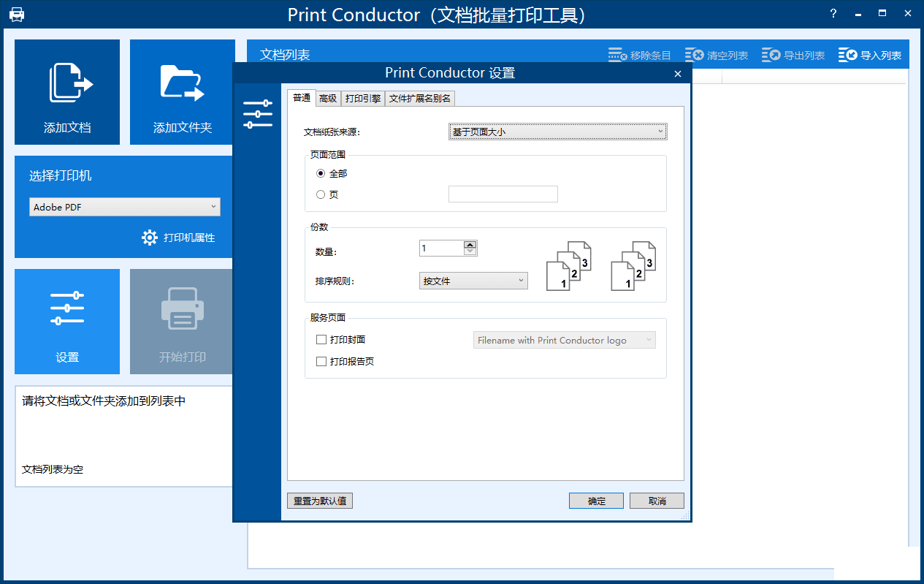Click the help question mark in title bar
The height and width of the screenshot is (584, 924).
point(834,13)
